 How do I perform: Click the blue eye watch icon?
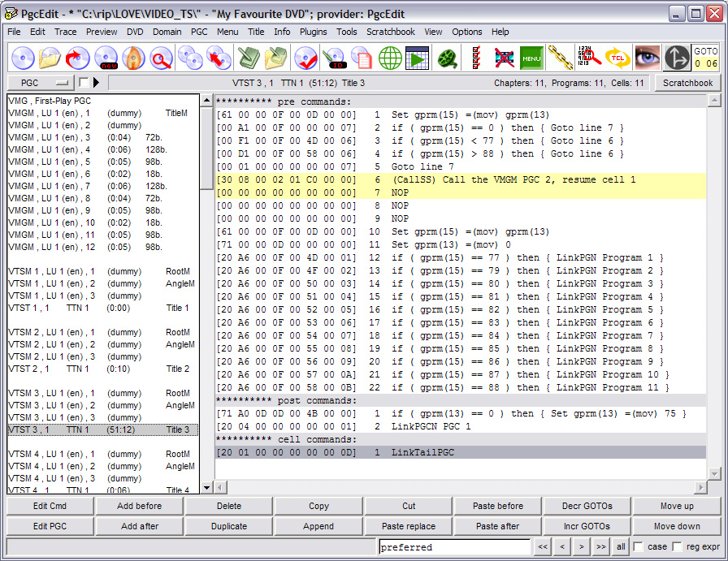pos(648,58)
